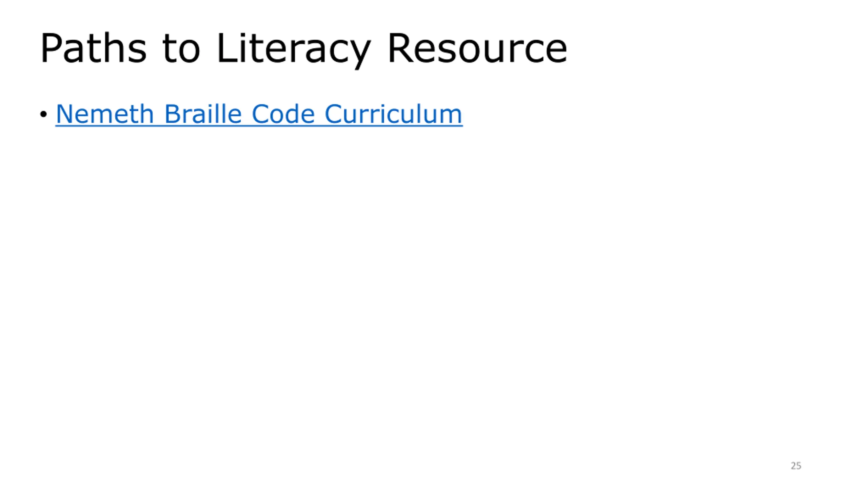
Task: Click the word "Literacy" in the title
Action: coord(294,50)
